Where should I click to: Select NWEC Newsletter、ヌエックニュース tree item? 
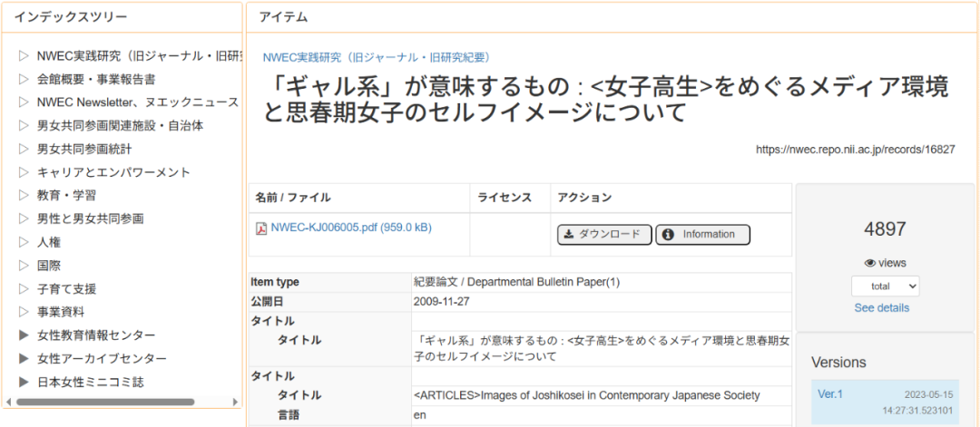[138, 102]
